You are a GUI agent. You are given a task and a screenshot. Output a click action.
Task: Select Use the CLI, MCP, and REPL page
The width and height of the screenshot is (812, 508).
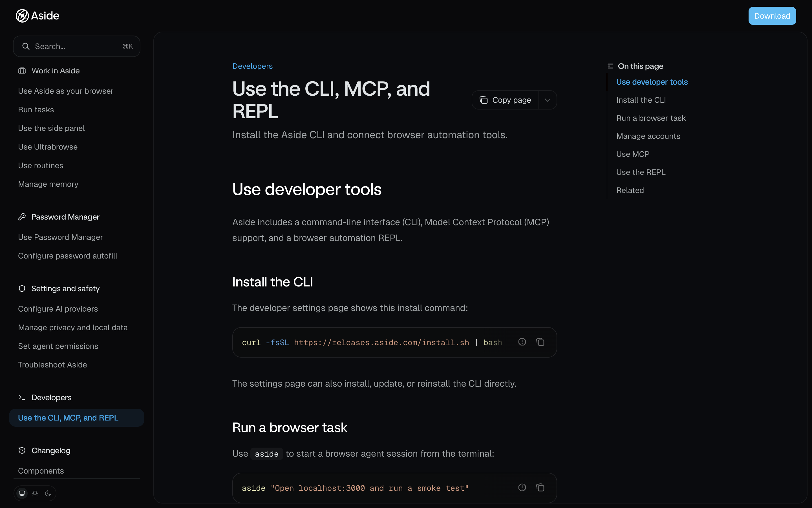(x=76, y=418)
